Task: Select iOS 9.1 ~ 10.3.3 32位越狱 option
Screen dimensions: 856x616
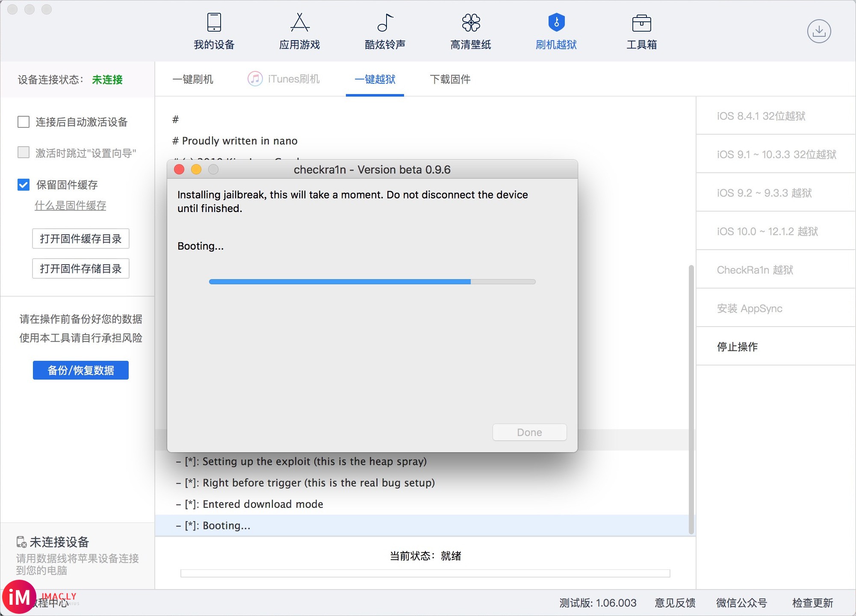Action: (x=776, y=154)
